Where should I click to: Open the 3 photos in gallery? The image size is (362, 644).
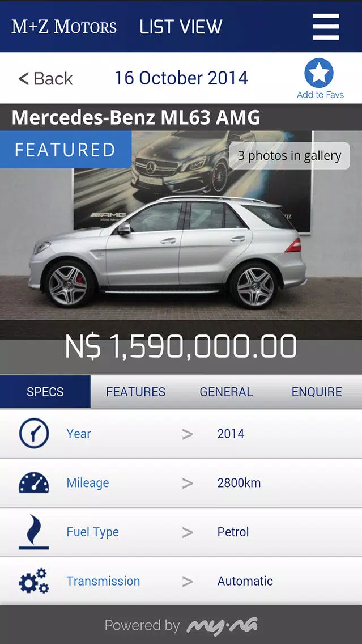tap(289, 156)
